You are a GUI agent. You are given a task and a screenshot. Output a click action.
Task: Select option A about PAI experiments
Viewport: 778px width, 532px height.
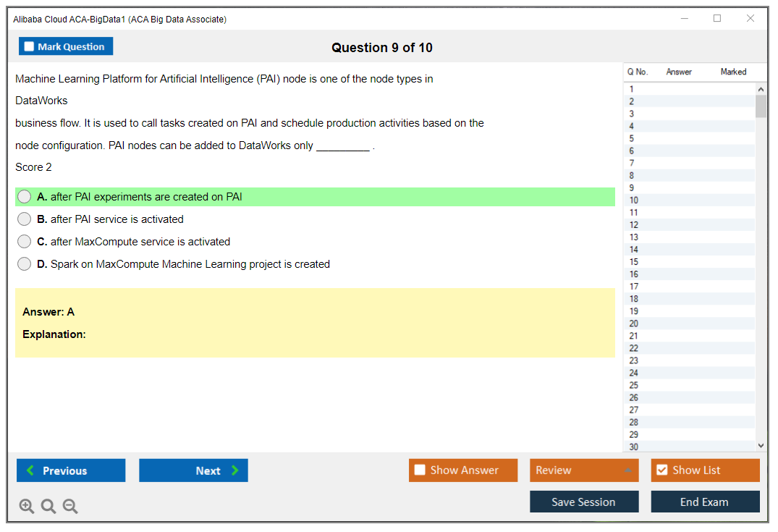[x=25, y=197]
